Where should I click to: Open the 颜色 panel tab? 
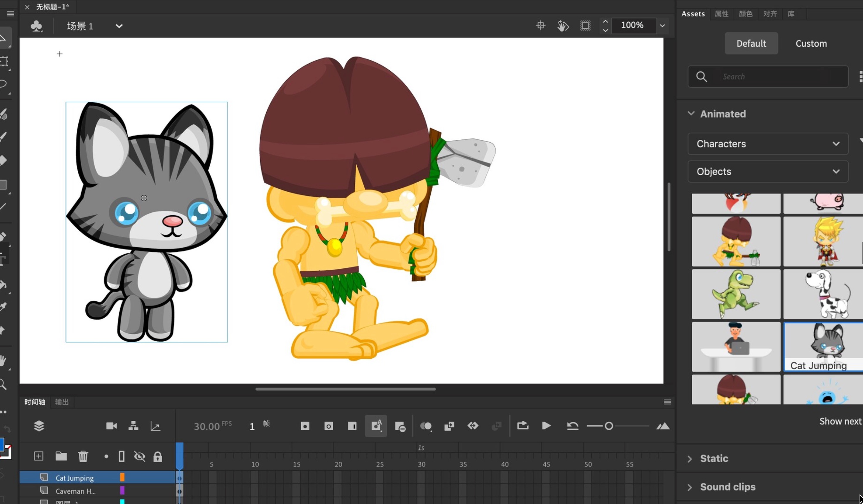[x=746, y=14]
